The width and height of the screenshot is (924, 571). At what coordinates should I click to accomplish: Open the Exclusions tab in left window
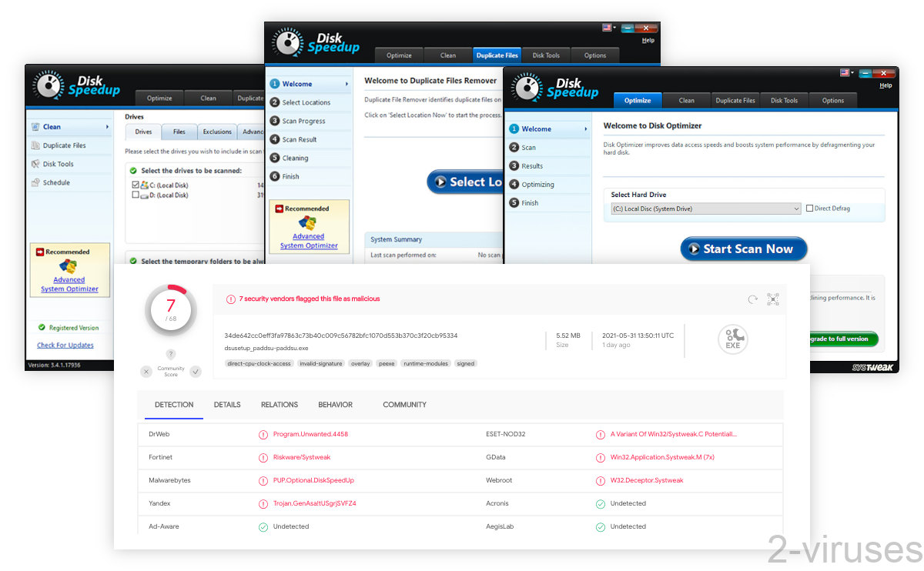217,132
